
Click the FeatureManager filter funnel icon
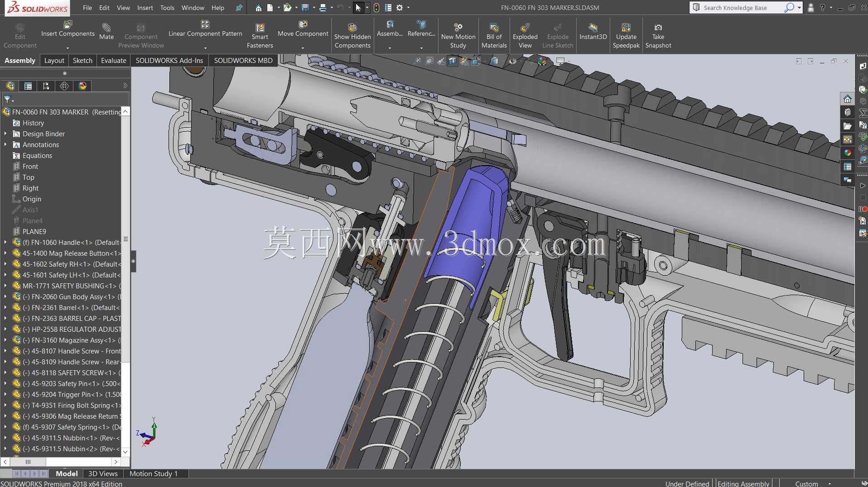coord(8,99)
